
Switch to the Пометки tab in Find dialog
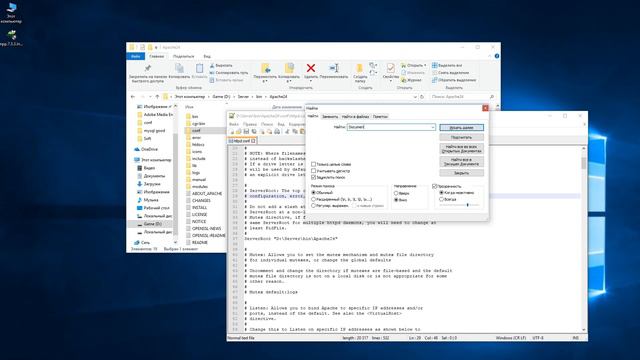(x=380, y=117)
